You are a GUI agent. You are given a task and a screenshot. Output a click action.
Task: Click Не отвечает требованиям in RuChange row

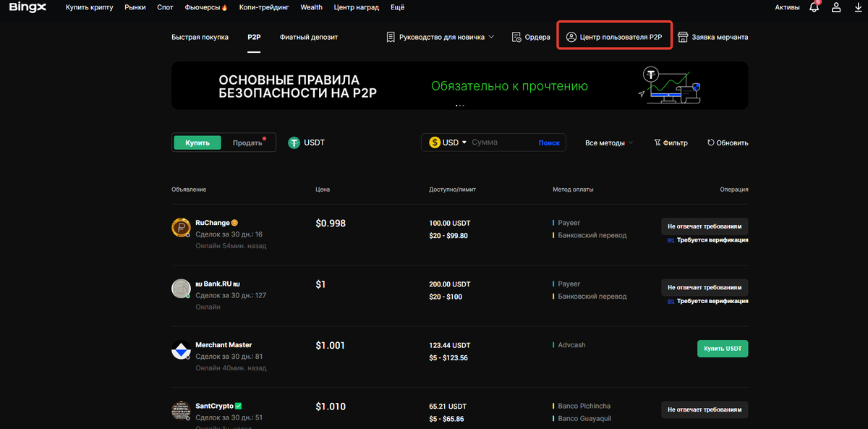705,226
